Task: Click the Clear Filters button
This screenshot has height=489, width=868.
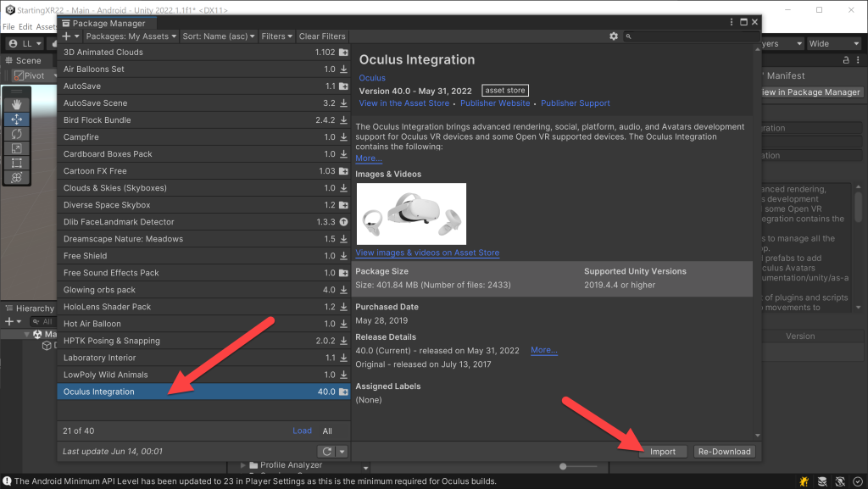Action: (322, 36)
